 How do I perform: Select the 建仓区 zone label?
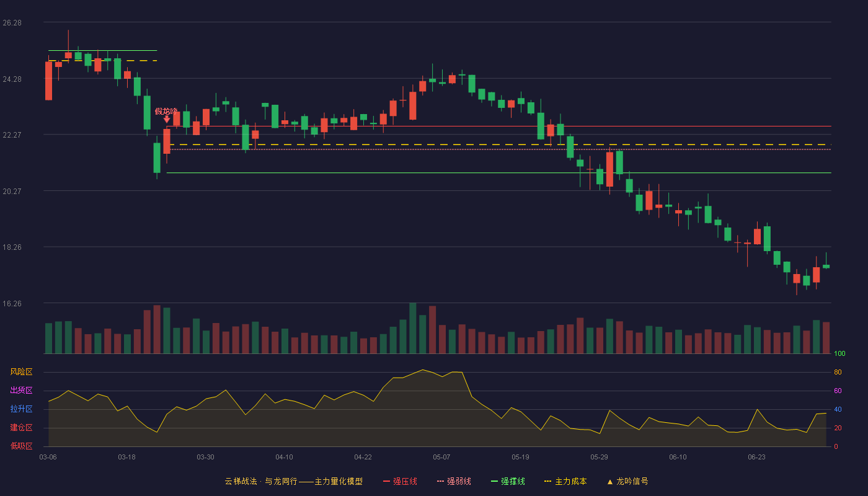tap(21, 428)
